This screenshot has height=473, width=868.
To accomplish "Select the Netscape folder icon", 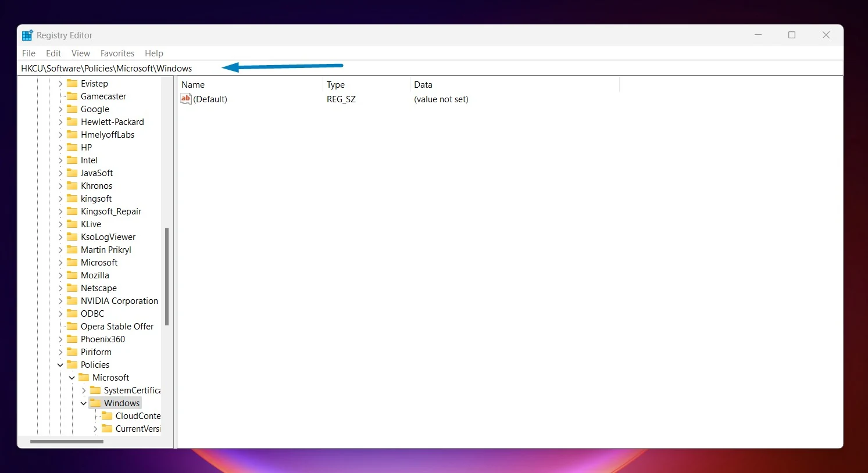I will pos(72,288).
